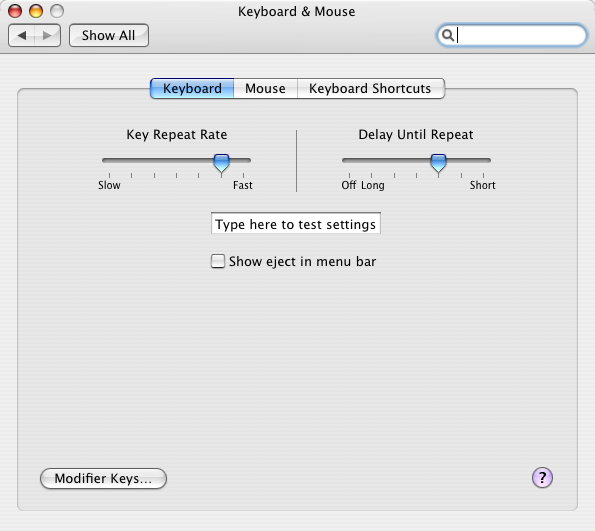
Task: Open the Modifier Keys dialog
Action: [x=103, y=478]
